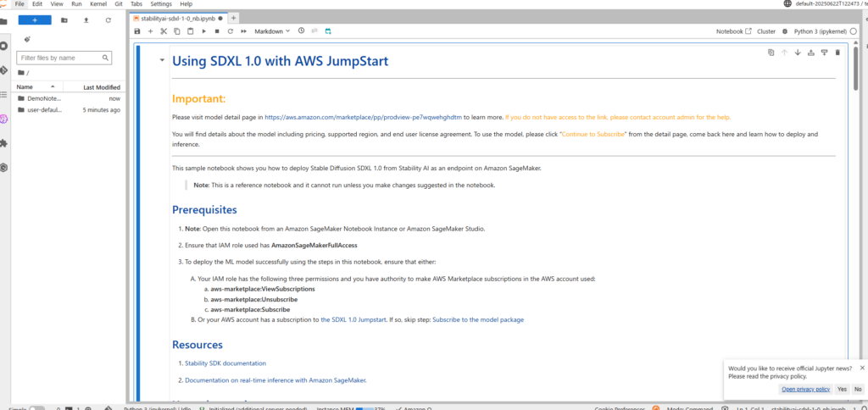Open the Stability SDK documentation link

(225, 363)
